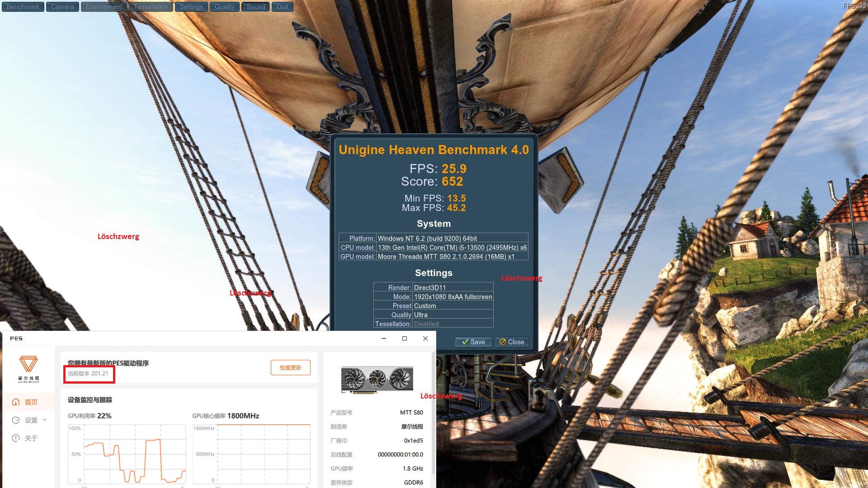Click the green checkmark on Save button

click(465, 342)
